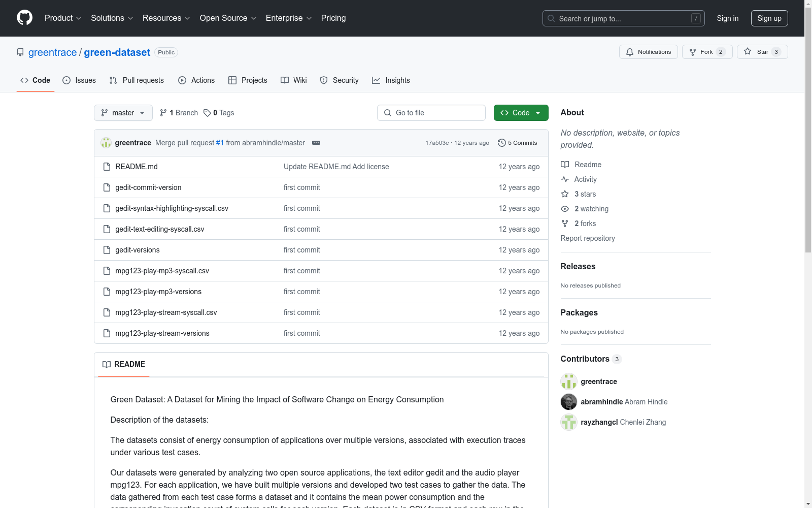Viewport: 812px width, 508px height.
Task: Open the 'Update README.md Add license' commit message
Action: tap(336, 167)
